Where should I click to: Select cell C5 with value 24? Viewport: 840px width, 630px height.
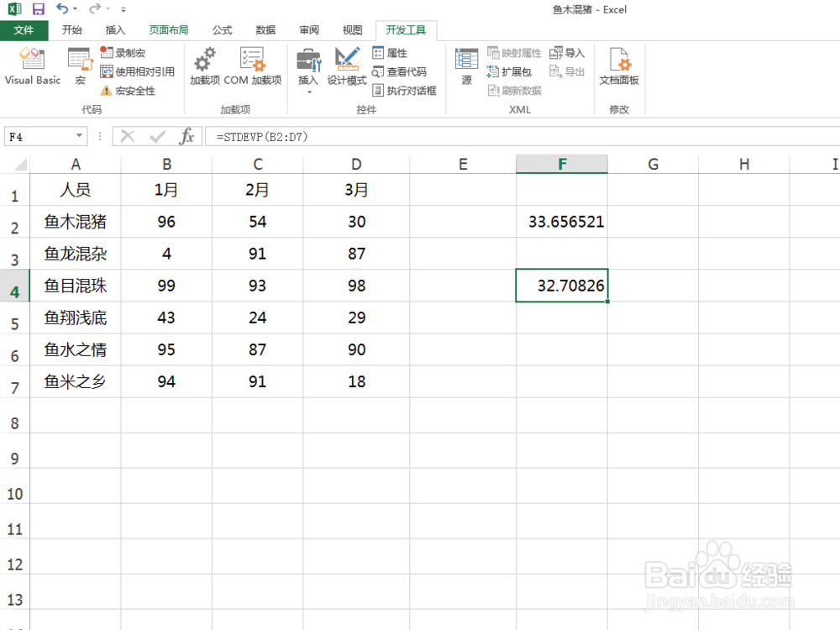coord(258,318)
